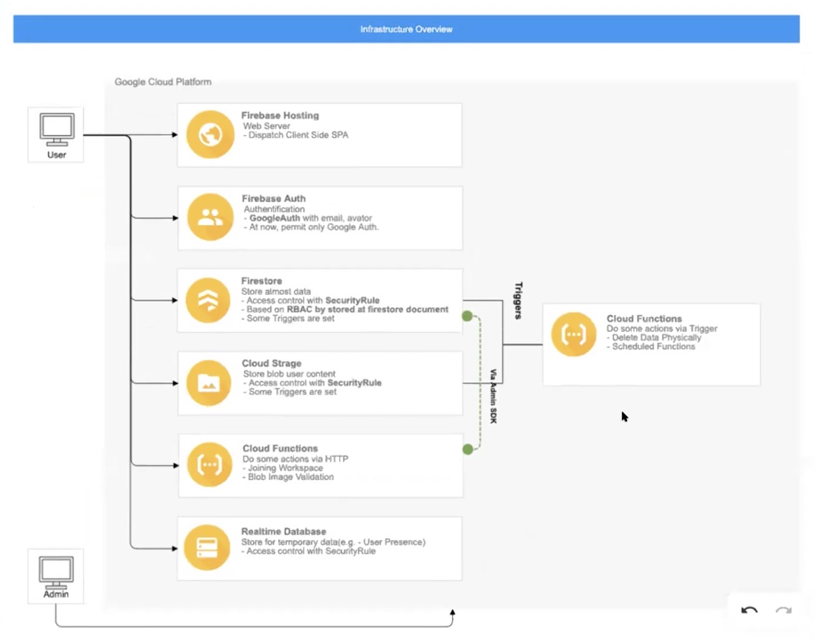
Task: Click the Trigger Cloud Functions icon on right
Action: pyautogui.click(x=574, y=335)
